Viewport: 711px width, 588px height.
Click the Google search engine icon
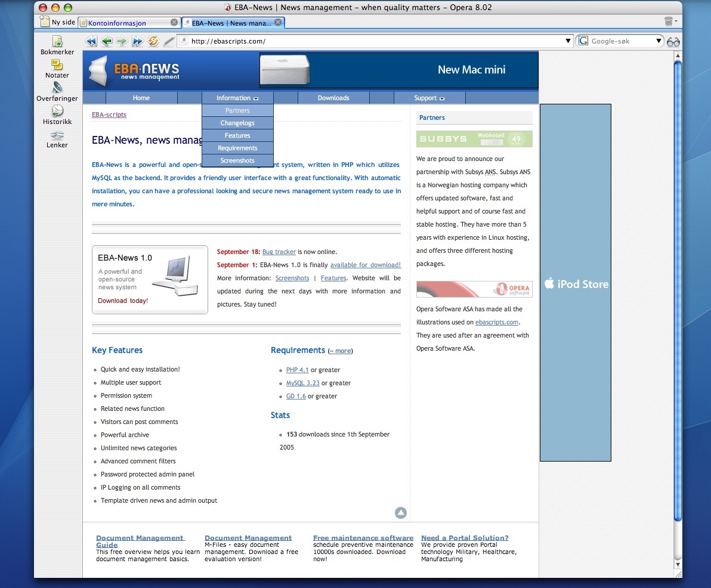pos(583,41)
